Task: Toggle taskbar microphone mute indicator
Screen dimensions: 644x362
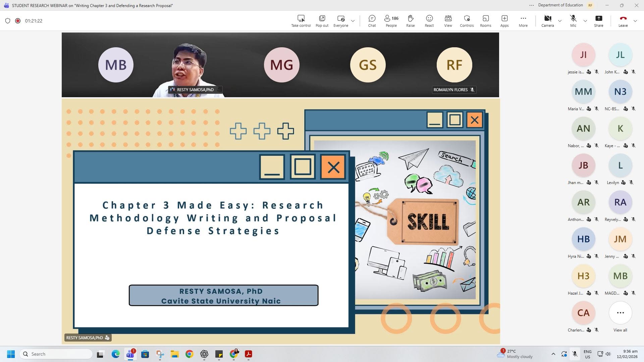Action: click(x=575, y=354)
